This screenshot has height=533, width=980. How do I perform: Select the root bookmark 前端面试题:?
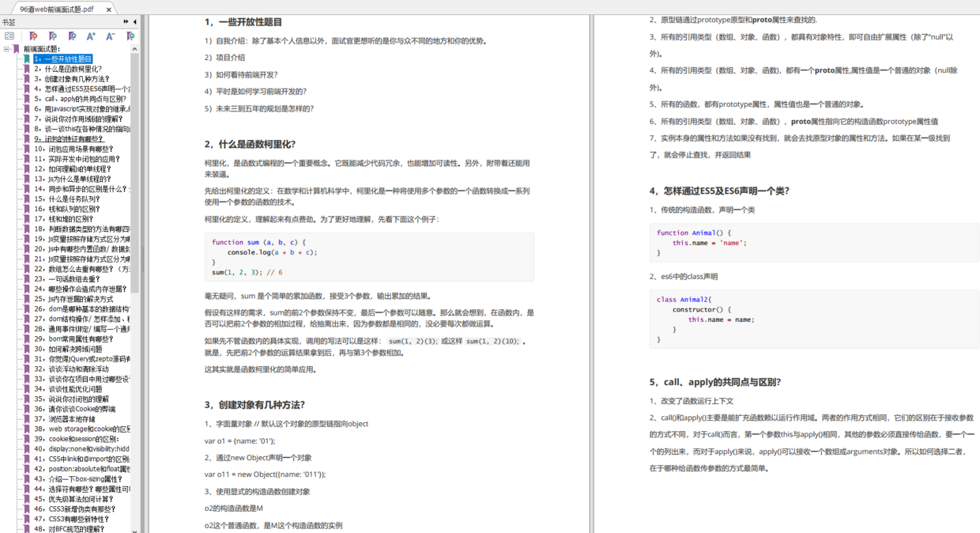pyautogui.click(x=42, y=49)
